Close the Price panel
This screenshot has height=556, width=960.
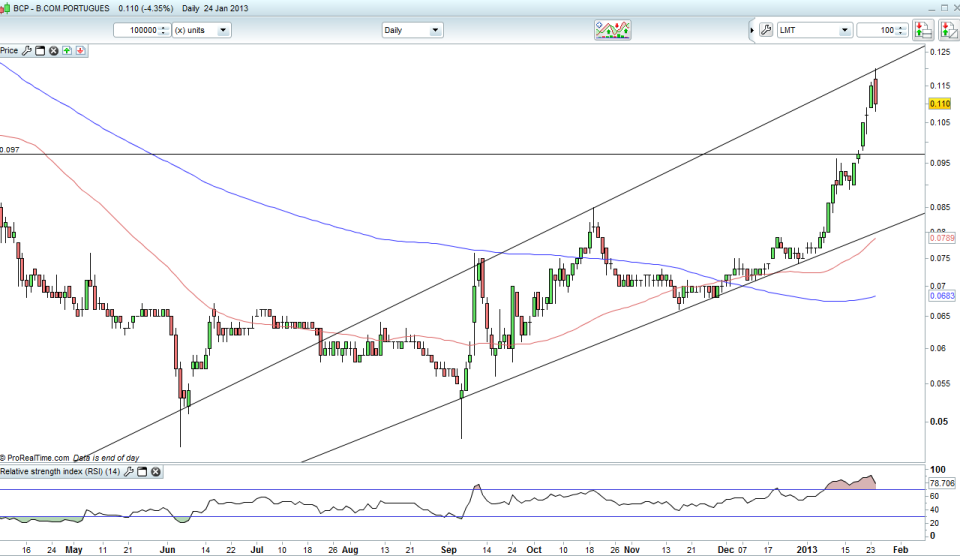pyautogui.click(x=53, y=51)
